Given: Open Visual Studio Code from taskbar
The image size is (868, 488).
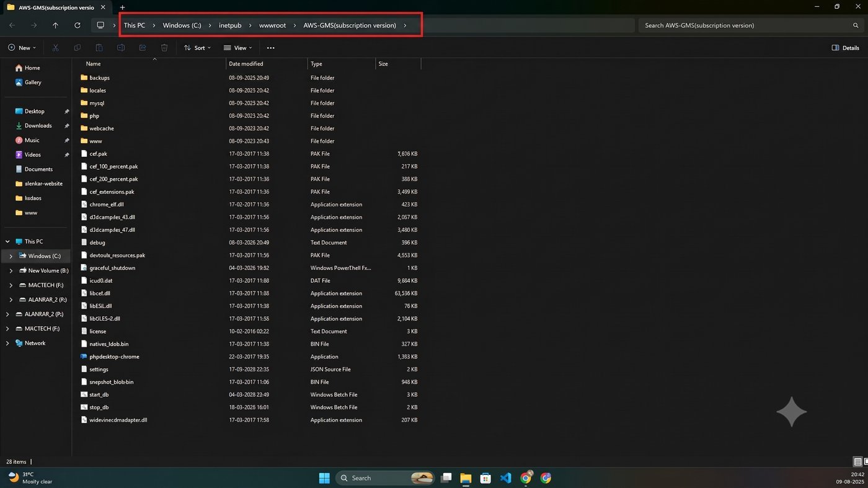Looking at the screenshot, I should coord(505,477).
